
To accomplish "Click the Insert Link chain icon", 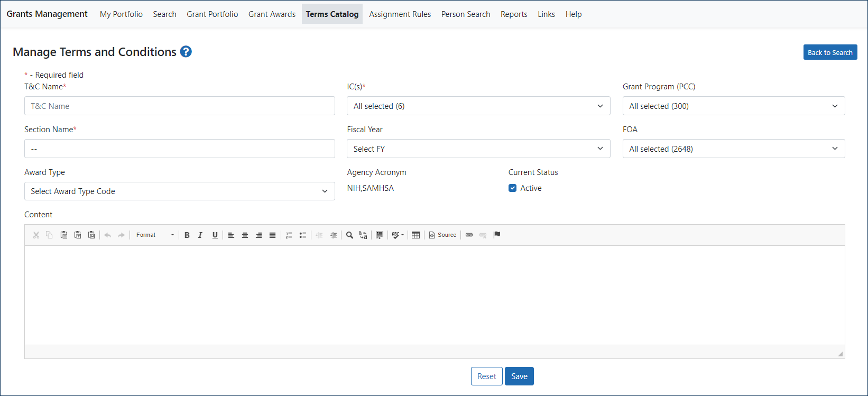I will pyautogui.click(x=469, y=235).
